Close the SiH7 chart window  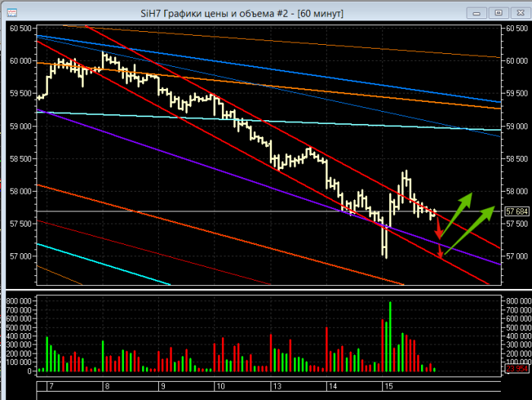521,13
